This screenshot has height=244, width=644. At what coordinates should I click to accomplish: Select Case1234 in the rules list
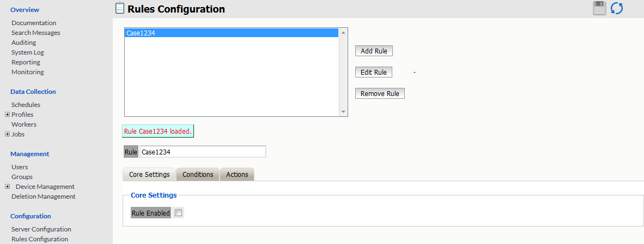pos(232,33)
